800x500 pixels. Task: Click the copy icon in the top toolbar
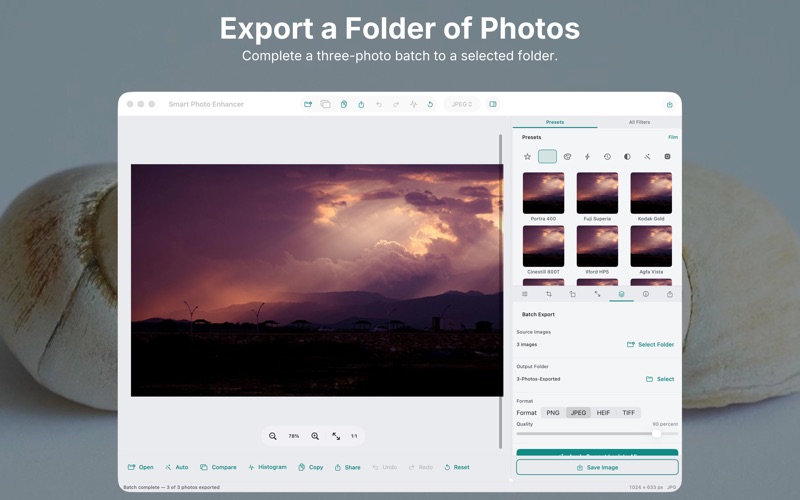tap(344, 104)
